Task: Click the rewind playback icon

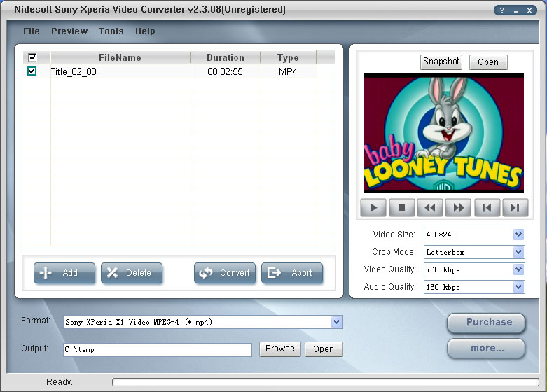Action: [430, 207]
